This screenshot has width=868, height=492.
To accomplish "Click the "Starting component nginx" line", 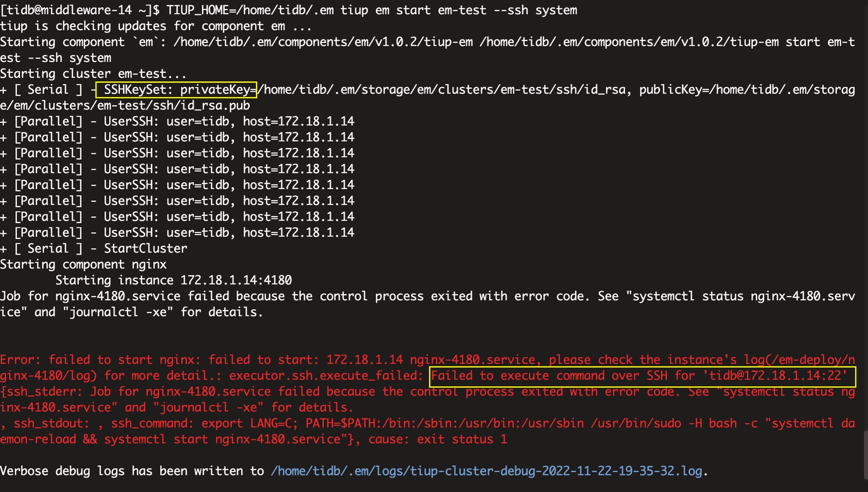I will [83, 265].
